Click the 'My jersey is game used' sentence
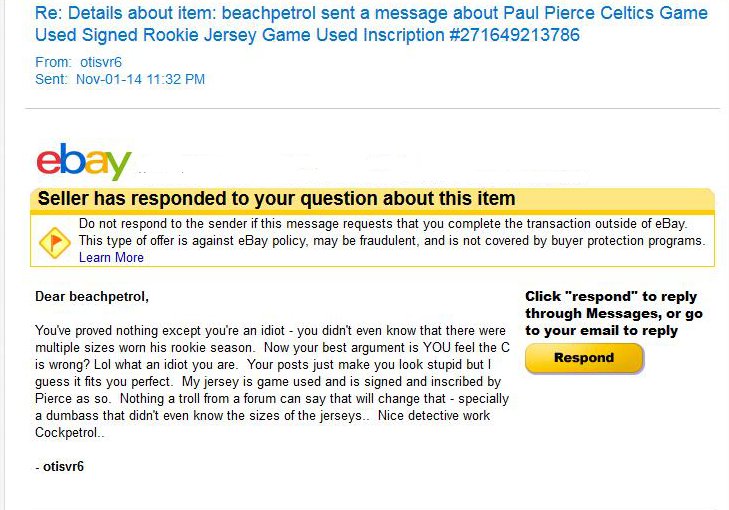 coord(341,382)
